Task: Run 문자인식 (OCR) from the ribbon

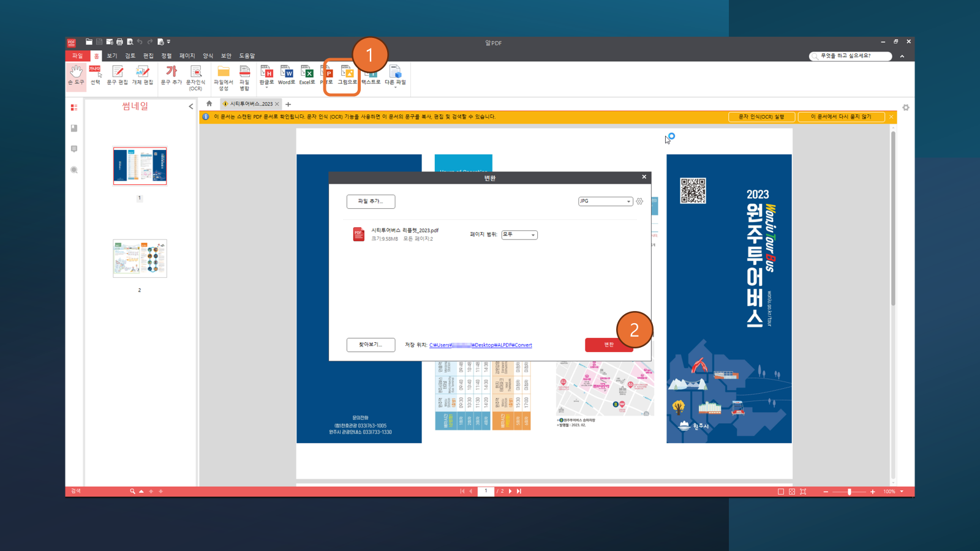Action: click(195, 78)
